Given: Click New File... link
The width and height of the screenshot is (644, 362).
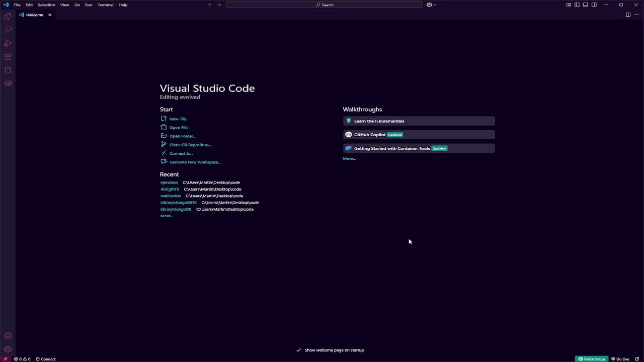Looking at the screenshot, I should tap(179, 119).
